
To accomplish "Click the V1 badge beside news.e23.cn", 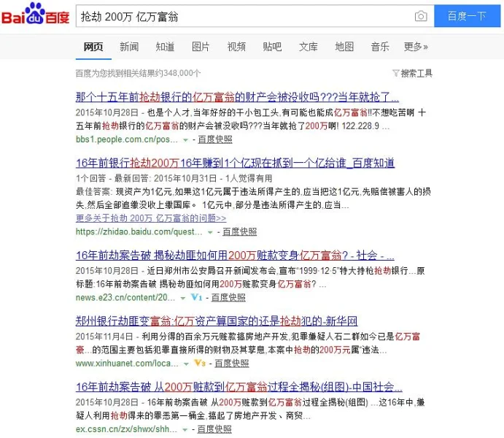I will click(x=196, y=298).
